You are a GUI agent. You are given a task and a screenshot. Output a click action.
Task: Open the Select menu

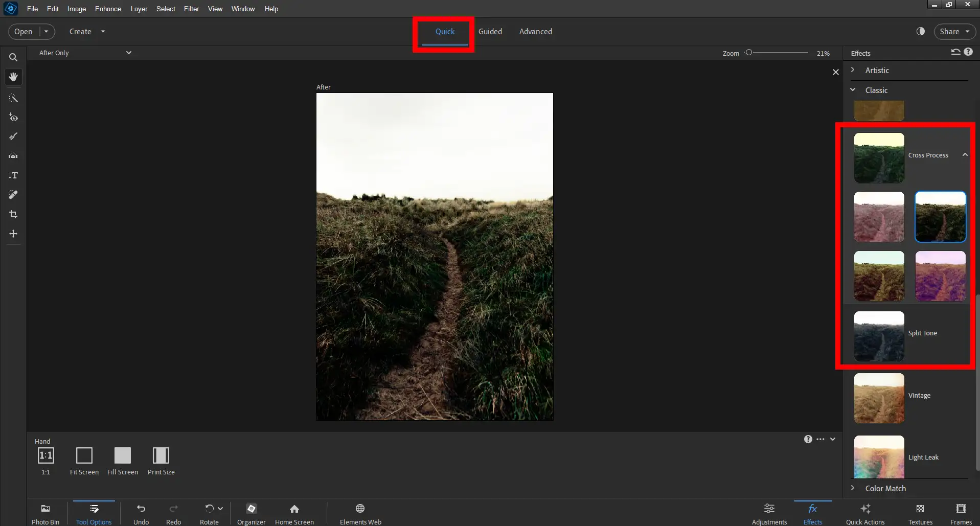[166, 9]
